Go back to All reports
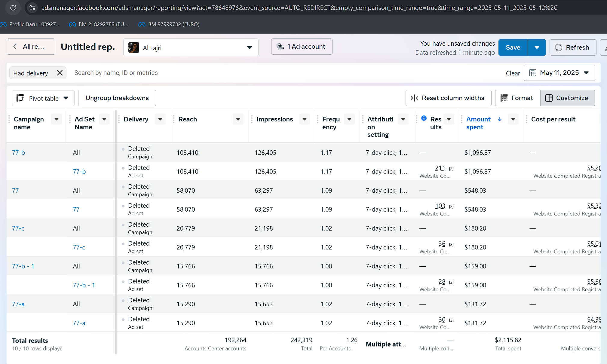 [x=31, y=47]
